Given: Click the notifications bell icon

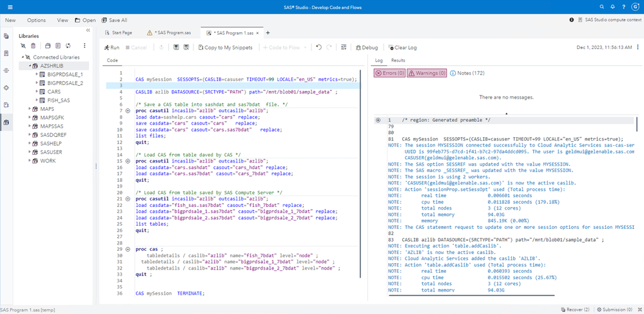Looking at the screenshot, I should (612, 6).
